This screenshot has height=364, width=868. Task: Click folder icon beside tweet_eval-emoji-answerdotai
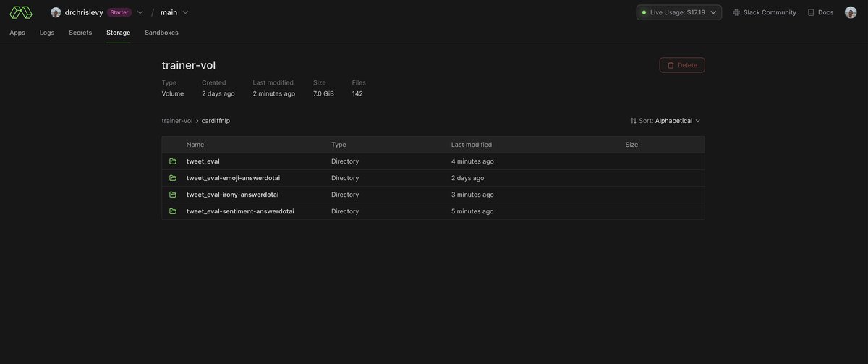(173, 178)
